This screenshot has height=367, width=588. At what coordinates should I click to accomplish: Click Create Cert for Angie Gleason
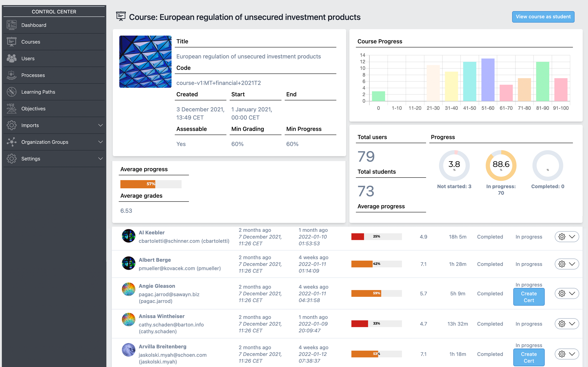pos(529,297)
